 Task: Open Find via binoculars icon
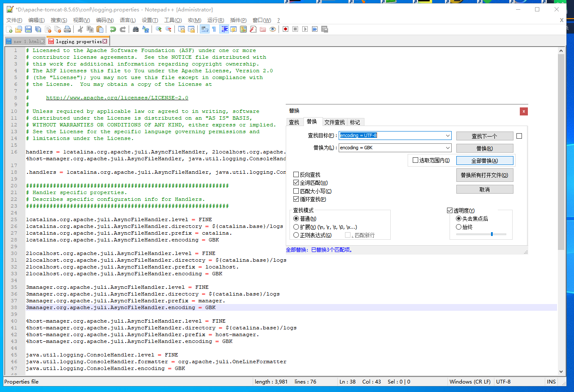[x=135, y=29]
